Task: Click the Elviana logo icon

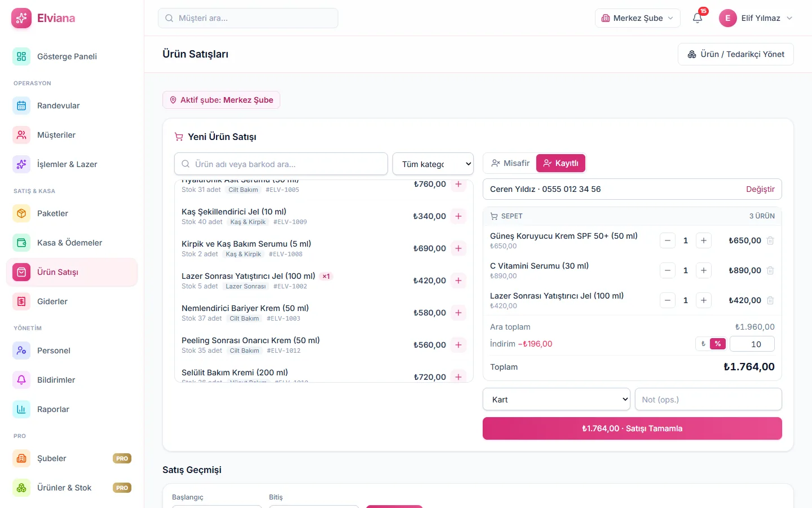Action: click(21, 18)
